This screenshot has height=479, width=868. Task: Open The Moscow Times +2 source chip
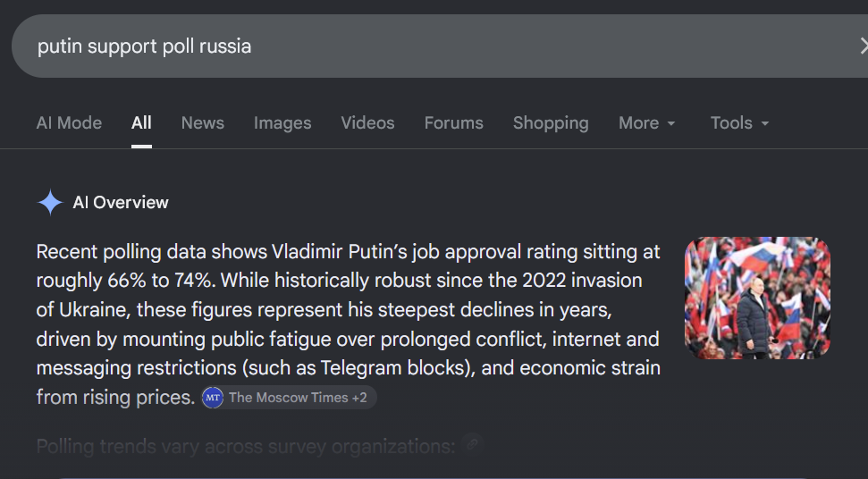click(289, 398)
